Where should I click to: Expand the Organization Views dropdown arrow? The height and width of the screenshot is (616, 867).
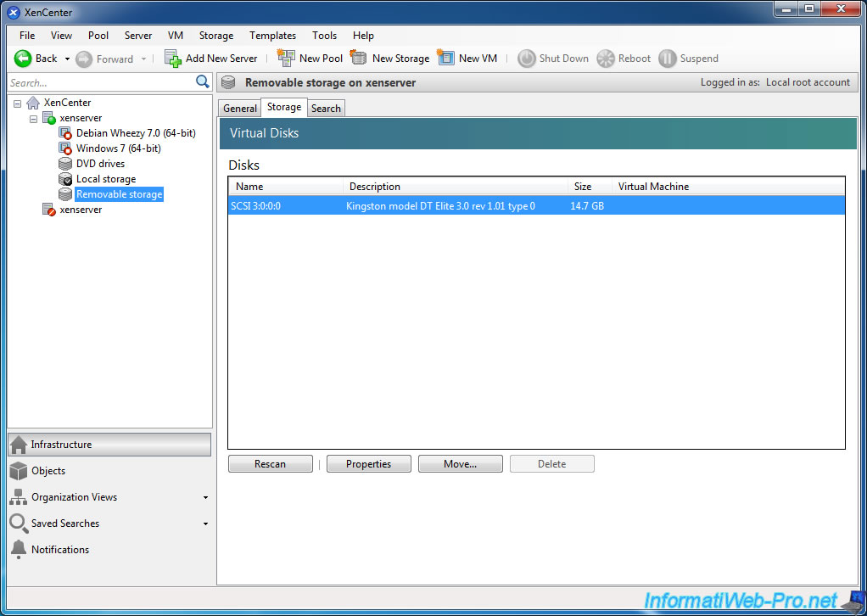205,498
